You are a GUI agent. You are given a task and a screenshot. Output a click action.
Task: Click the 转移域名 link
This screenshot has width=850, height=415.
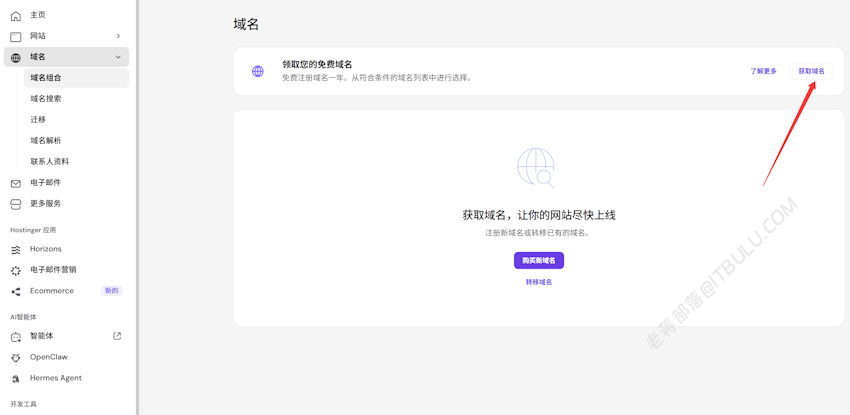click(539, 282)
